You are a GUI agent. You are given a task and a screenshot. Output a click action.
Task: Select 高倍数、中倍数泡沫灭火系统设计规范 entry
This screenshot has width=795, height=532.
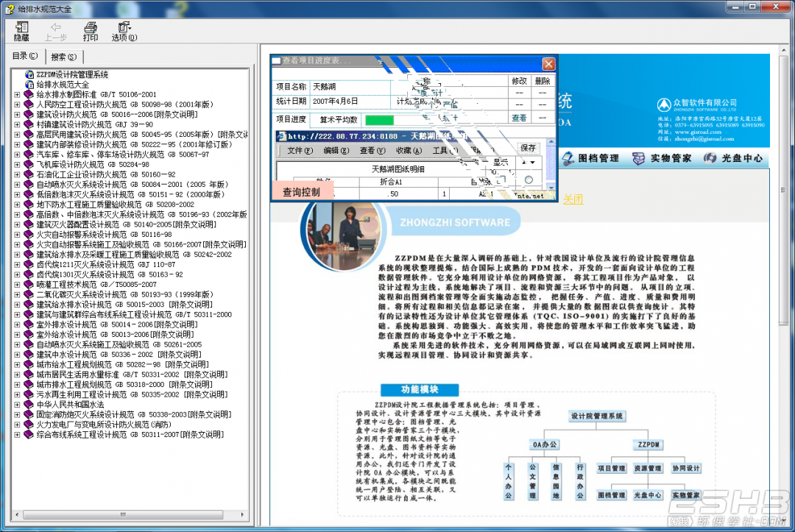141,215
